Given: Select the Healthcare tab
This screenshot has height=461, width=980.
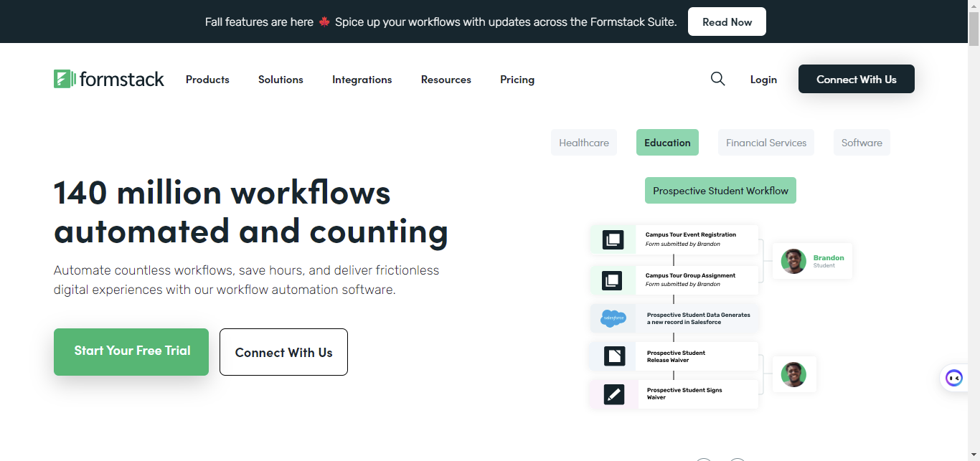Looking at the screenshot, I should pyautogui.click(x=584, y=143).
